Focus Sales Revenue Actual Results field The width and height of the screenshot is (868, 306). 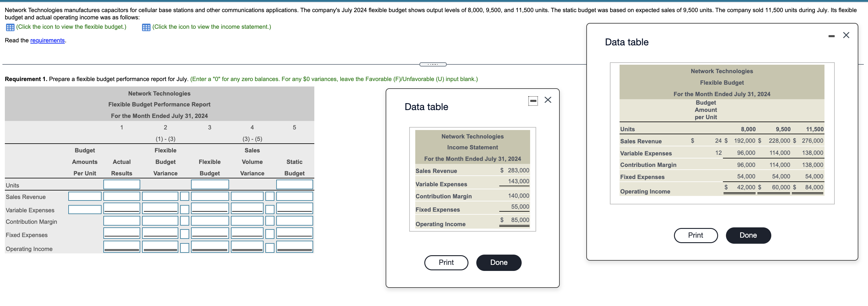click(121, 197)
